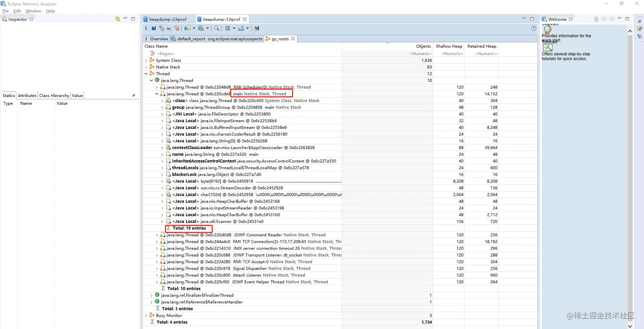Viewport: 644px width, 329px height.
Task: Minimize the Inspector panel
Action: tap(126, 18)
